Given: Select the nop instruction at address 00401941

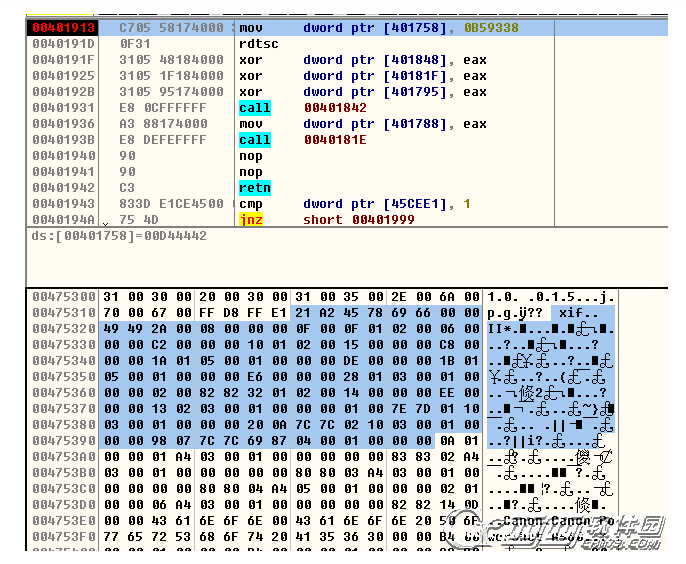Looking at the screenshot, I should 250,172.
